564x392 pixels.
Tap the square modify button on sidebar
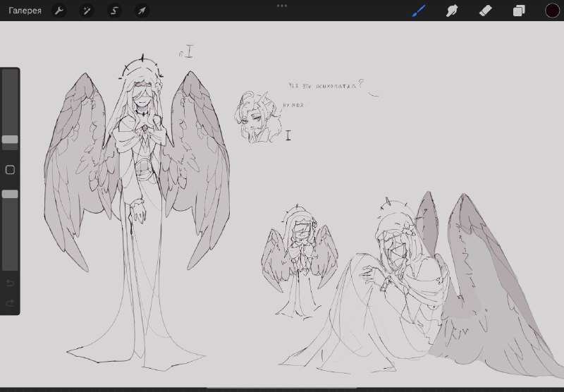pyautogui.click(x=10, y=170)
